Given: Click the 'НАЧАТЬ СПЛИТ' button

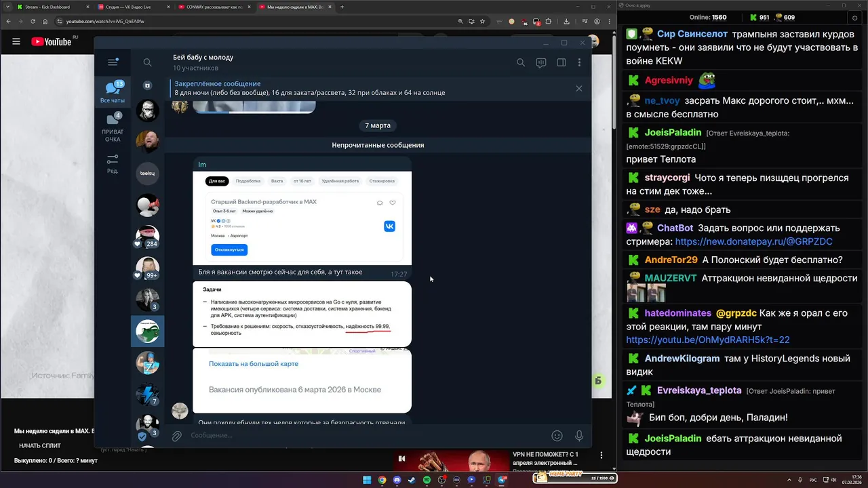Looking at the screenshot, I should pyautogui.click(x=40, y=445).
